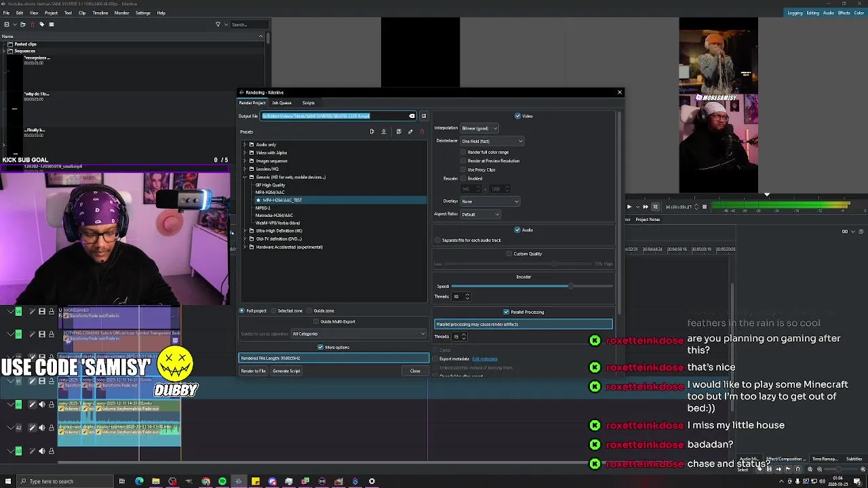Click the edit preset pencil icon

point(410,131)
